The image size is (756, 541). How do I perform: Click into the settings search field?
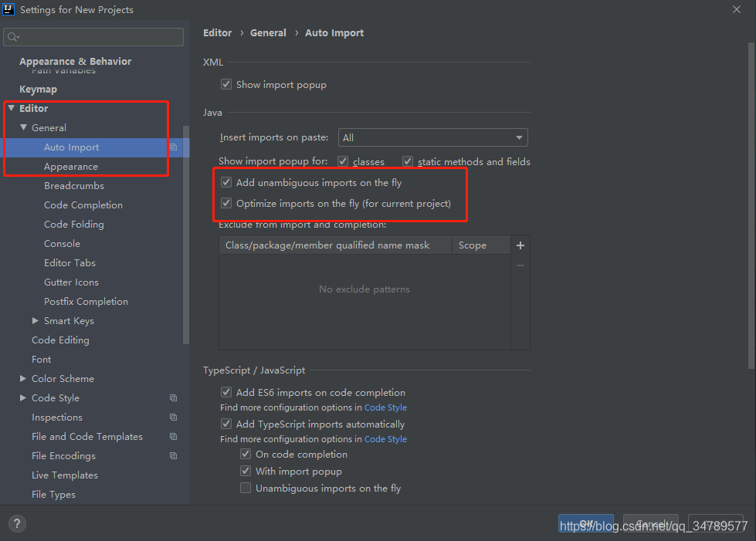(93, 37)
